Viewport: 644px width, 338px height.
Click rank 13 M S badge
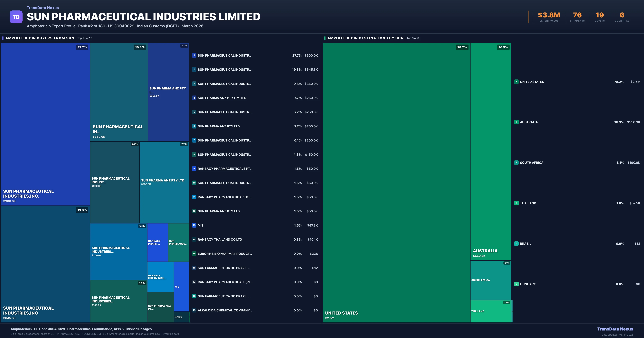194,225
